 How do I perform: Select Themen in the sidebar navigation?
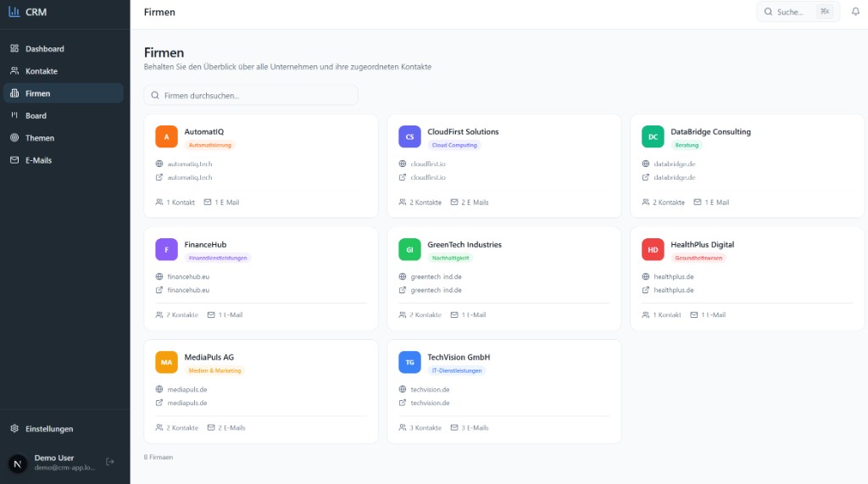click(x=40, y=137)
